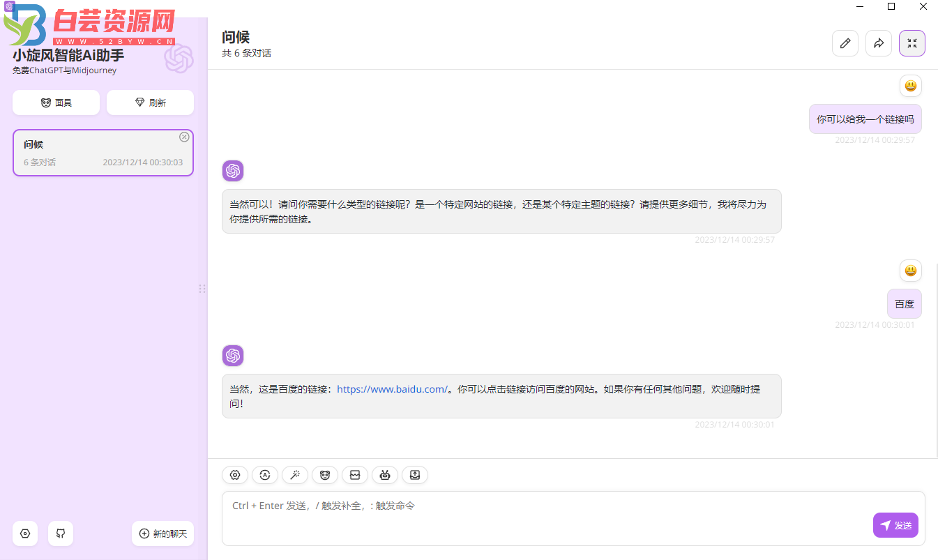Click 共 6 条对话 subtitle in header

click(x=246, y=53)
